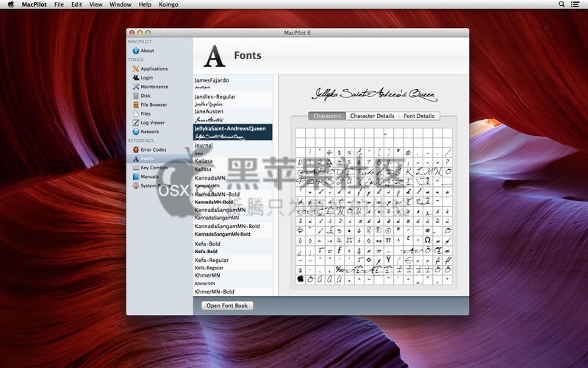
Task: Open the Error Codes icon
Action: click(x=136, y=150)
